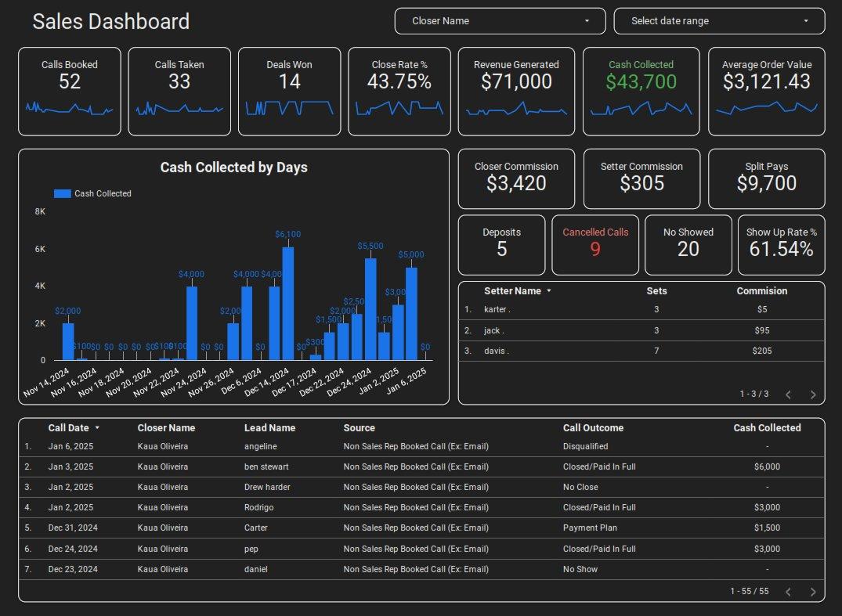Go to next page of setter table
Viewport: 842px width, 616px height.
tap(813, 394)
